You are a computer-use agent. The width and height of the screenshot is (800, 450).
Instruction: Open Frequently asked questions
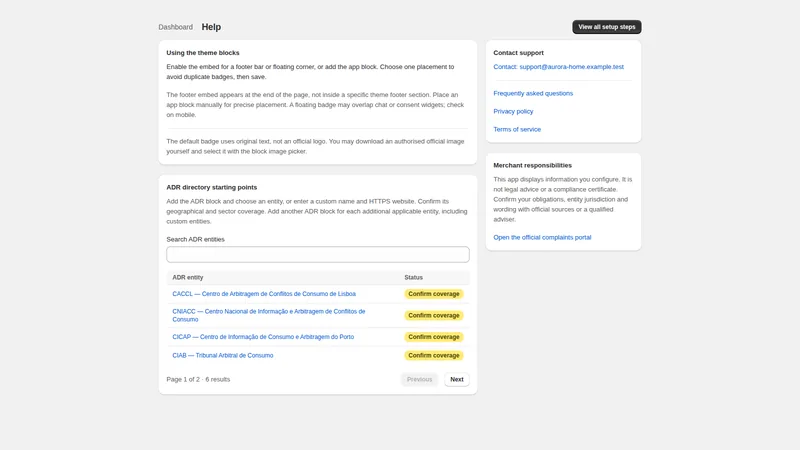[x=533, y=93]
